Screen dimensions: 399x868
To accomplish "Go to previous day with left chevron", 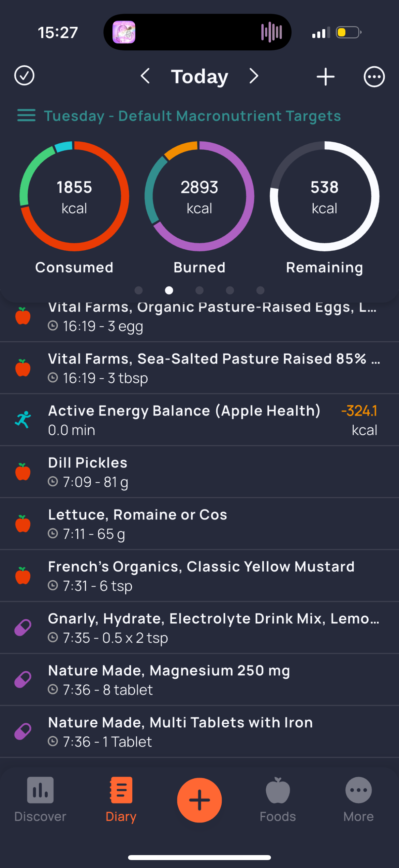I will (145, 76).
